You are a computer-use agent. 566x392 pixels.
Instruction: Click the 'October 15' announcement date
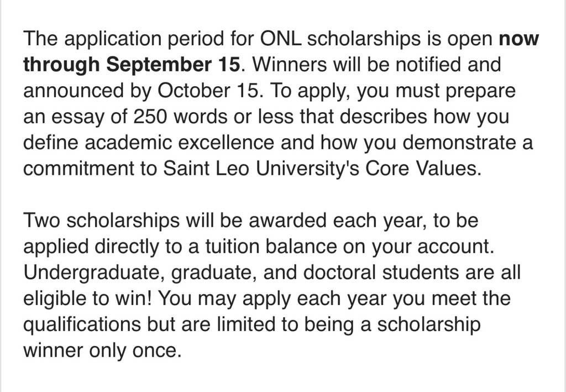208,90
